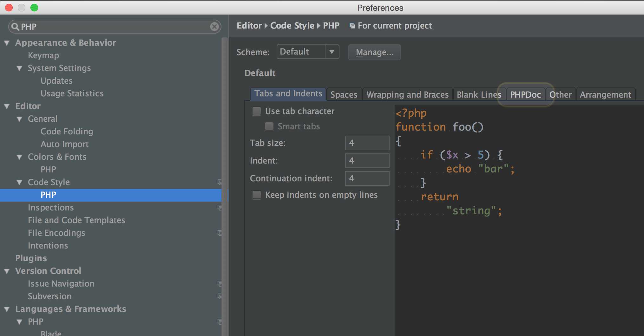
Task: Click the search magnifier icon
Action: tap(15, 27)
